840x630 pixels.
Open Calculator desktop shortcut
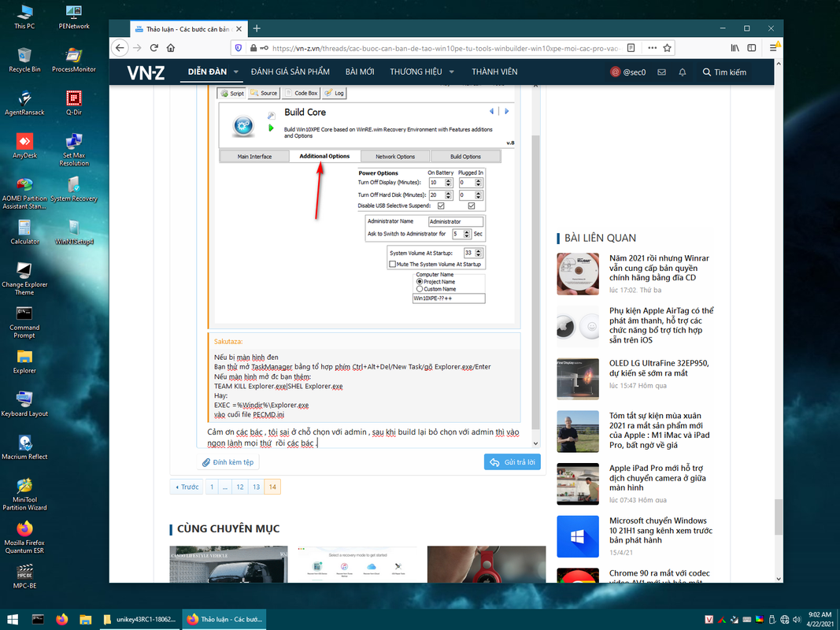click(24, 232)
